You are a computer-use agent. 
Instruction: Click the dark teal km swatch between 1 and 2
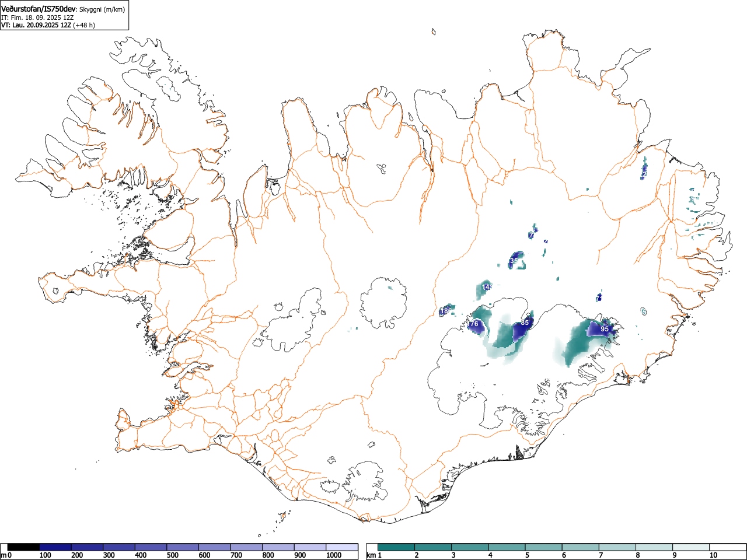pyautogui.click(x=396, y=547)
